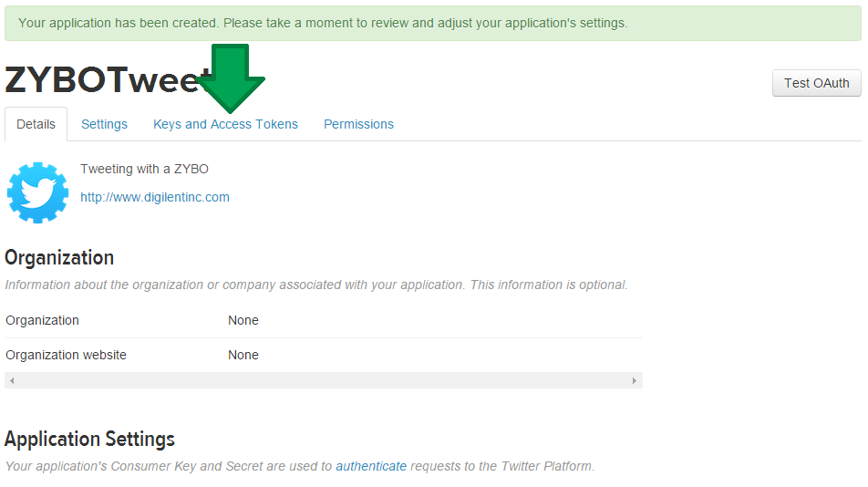Click the 'Tweeting with a ZYBO' description
This screenshot has width=868, height=487.
144,169
